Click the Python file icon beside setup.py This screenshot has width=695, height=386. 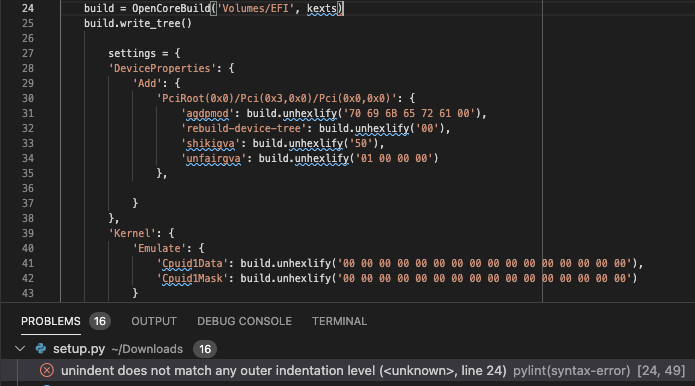[x=41, y=349]
